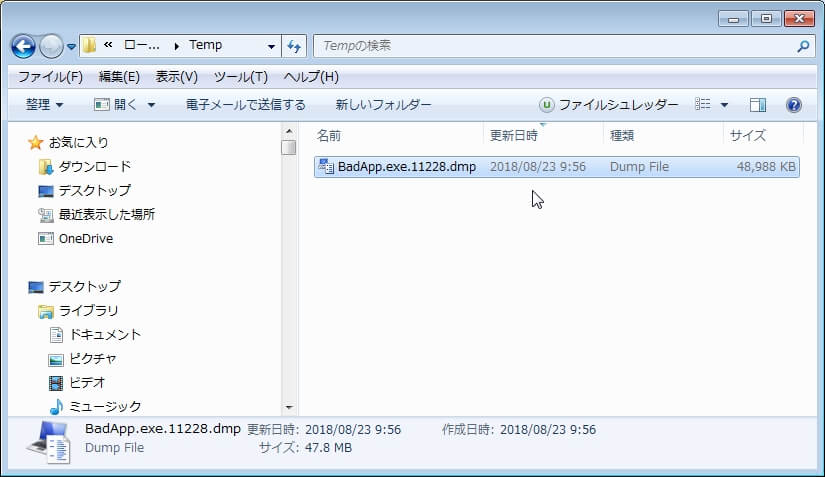
Task: Click the ファイルシュレッダー toolbar button
Action: pyautogui.click(x=609, y=105)
